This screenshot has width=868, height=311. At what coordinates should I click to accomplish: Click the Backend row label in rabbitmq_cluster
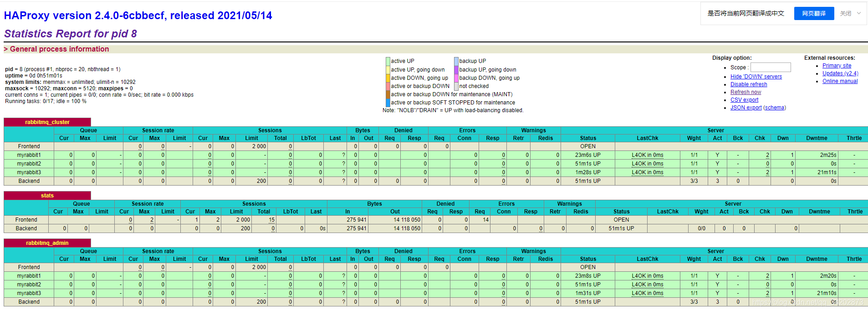[29, 181]
